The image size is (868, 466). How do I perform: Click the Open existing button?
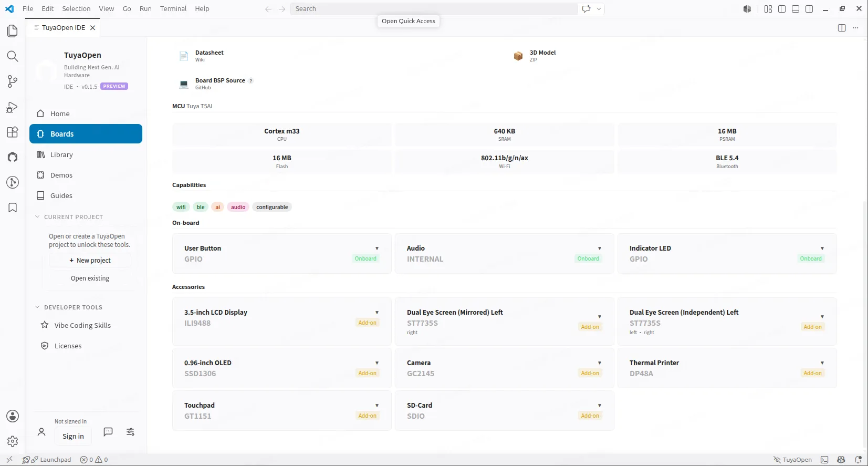tap(90, 278)
